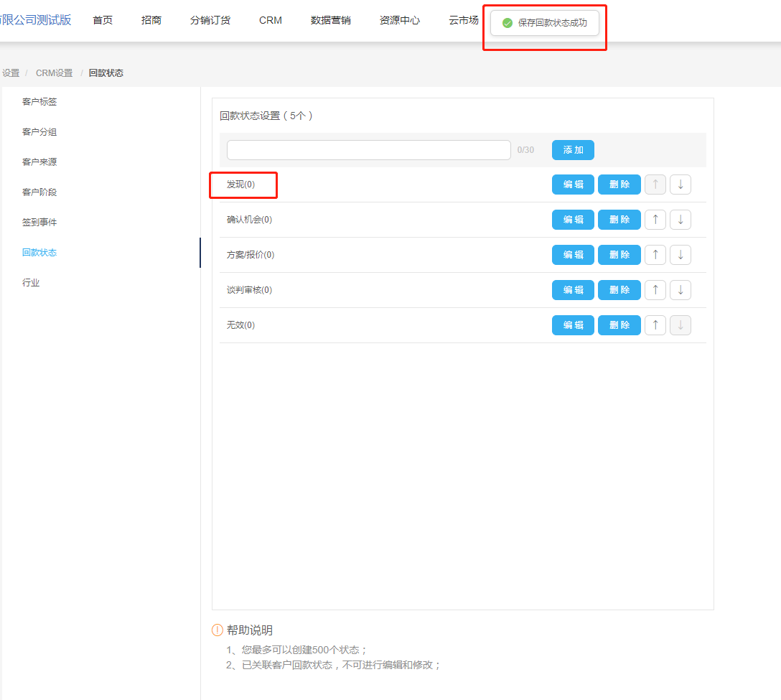Click up arrow for 方案/报价 row
This screenshot has width=781, height=700.
(655, 255)
